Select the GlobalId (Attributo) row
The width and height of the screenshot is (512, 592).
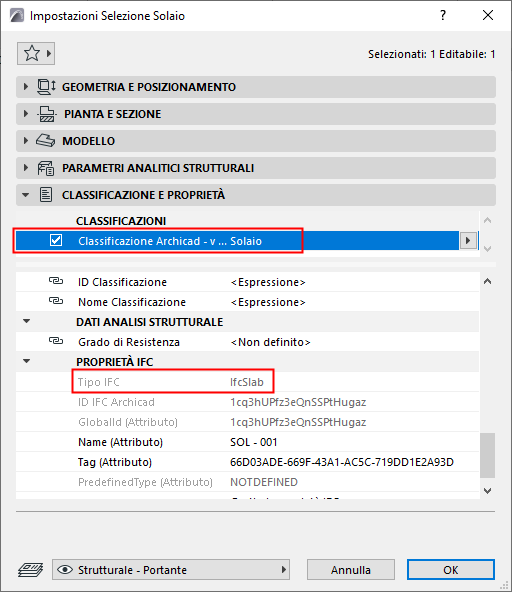click(247, 422)
